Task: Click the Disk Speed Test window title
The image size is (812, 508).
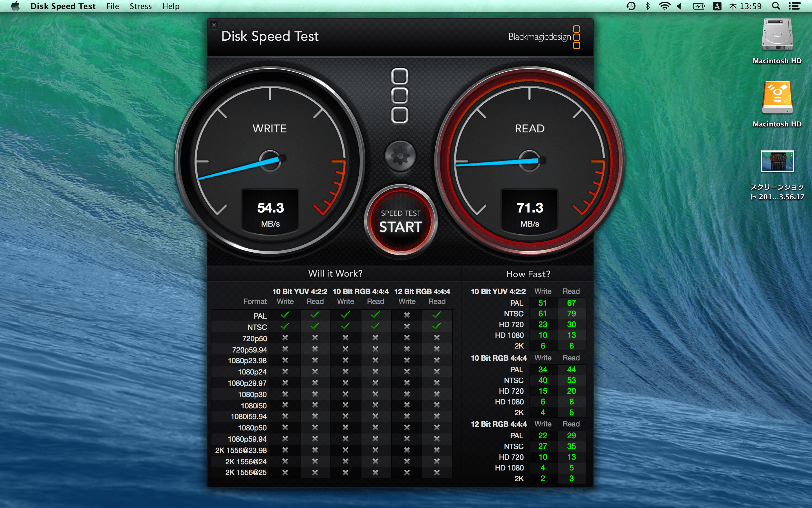Action: pos(270,36)
